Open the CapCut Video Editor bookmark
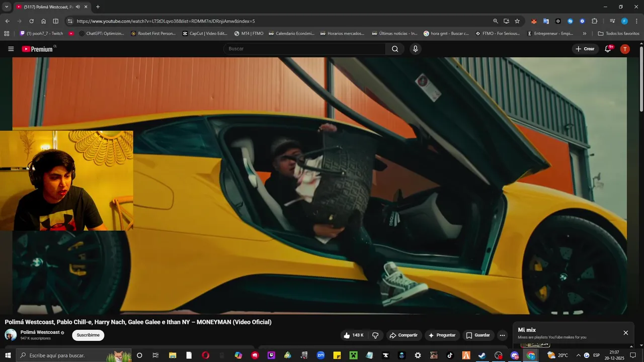The width and height of the screenshot is (644, 362). [x=205, y=34]
